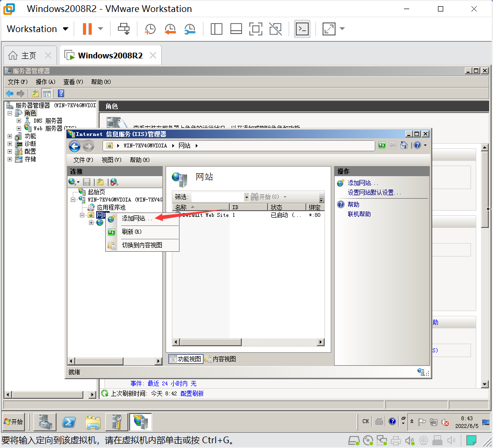Click the home icon in IIS Manager toolbar
The height and width of the screenshot is (448, 493).
coord(404,145)
